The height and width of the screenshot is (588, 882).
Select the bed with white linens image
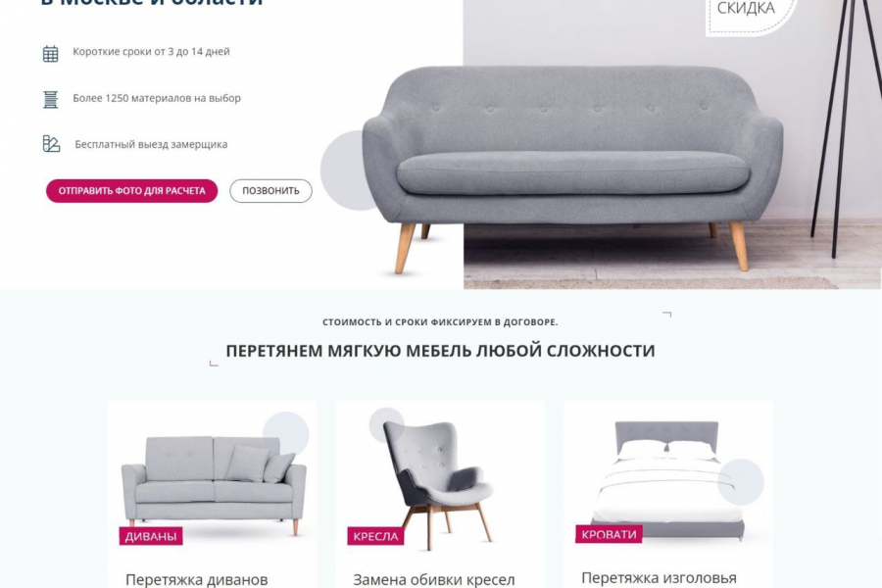pos(668,480)
